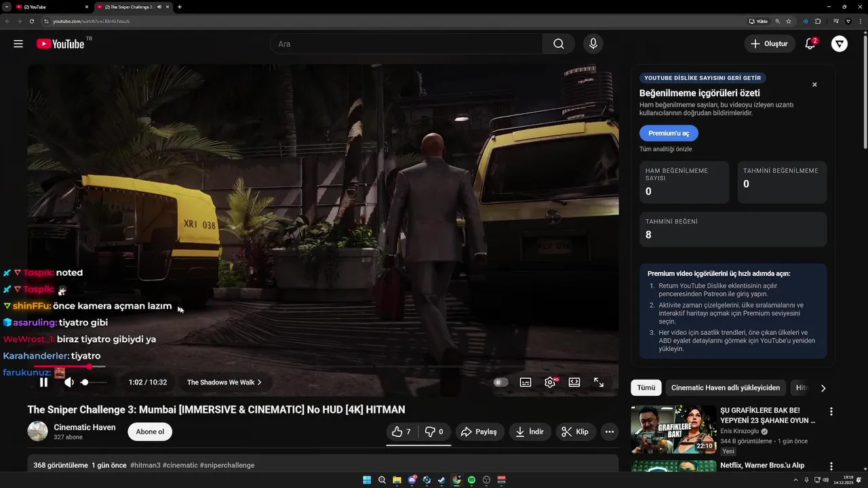The height and width of the screenshot is (488, 868).
Task: Start voice search with the microphone
Action: [x=593, y=44]
